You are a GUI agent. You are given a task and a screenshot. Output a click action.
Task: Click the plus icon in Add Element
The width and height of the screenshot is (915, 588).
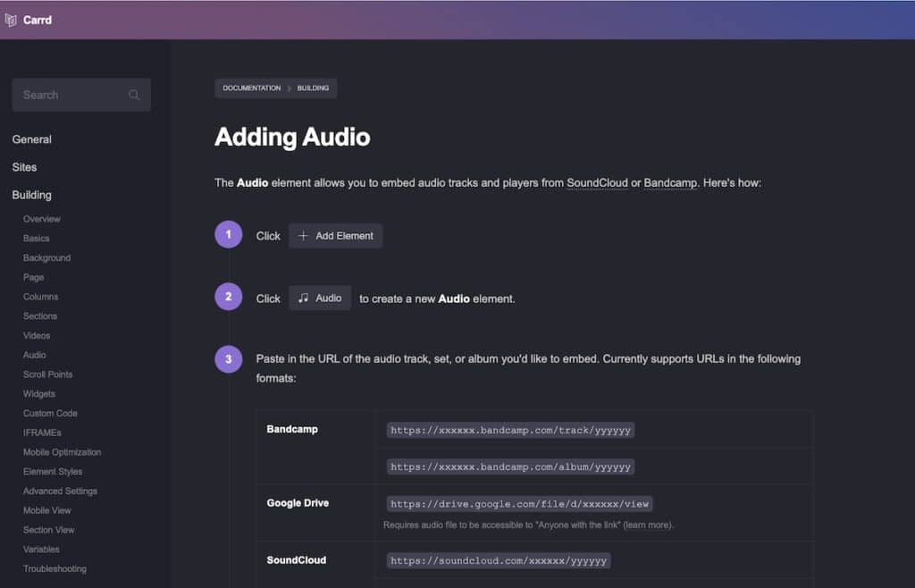(x=303, y=236)
